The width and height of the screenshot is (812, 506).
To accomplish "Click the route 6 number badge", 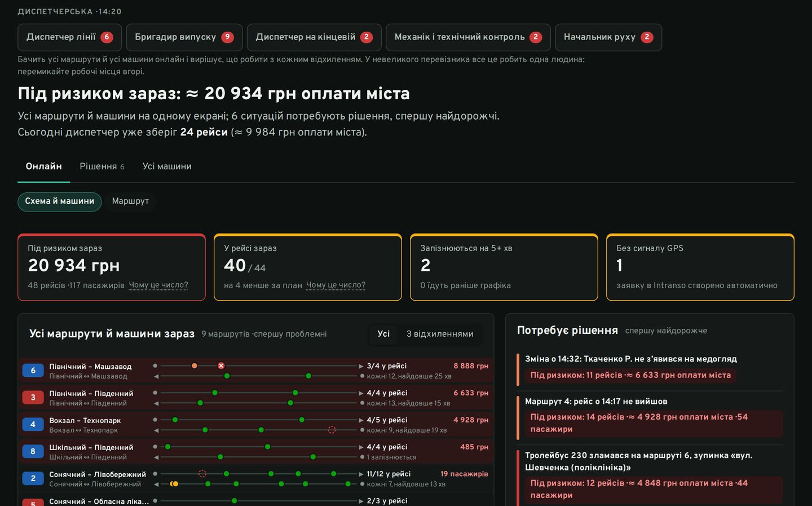I will (33, 371).
